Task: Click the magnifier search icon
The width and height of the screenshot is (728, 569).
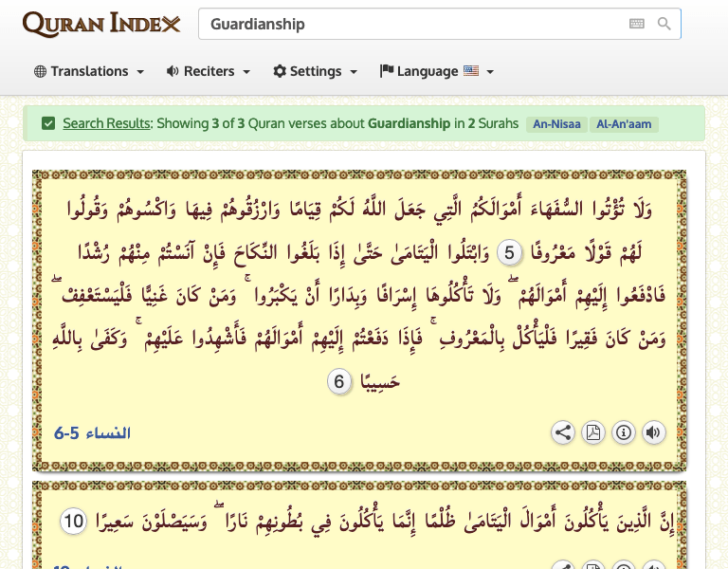Action: 664,24
